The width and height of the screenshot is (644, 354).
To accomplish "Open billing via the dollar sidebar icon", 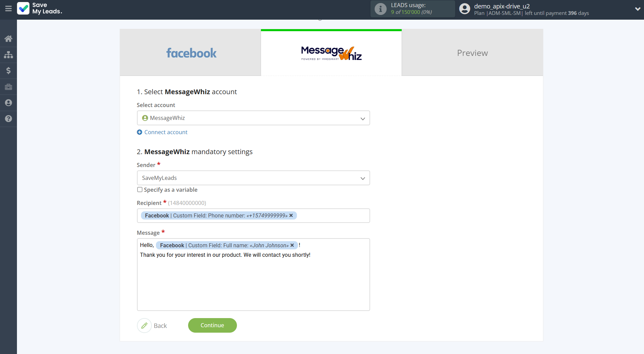I will 8,70.
